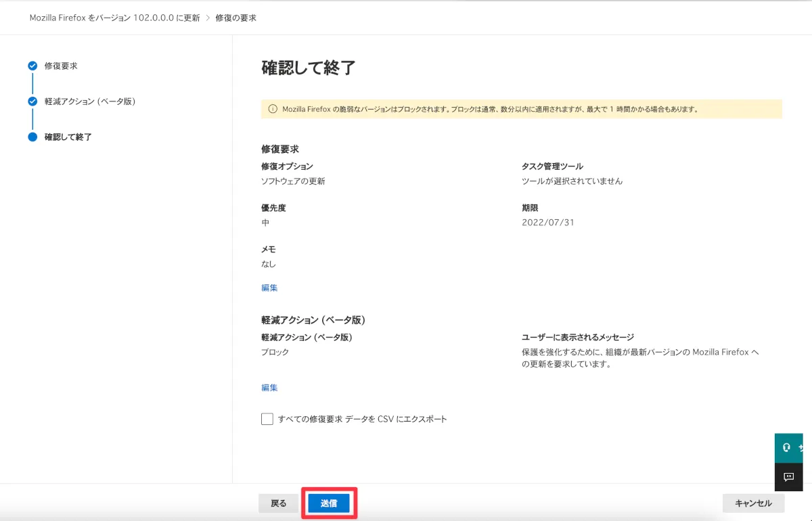This screenshot has width=812, height=521.
Task: Go to the 修復要求 step in the sidebar
Action: [61, 66]
